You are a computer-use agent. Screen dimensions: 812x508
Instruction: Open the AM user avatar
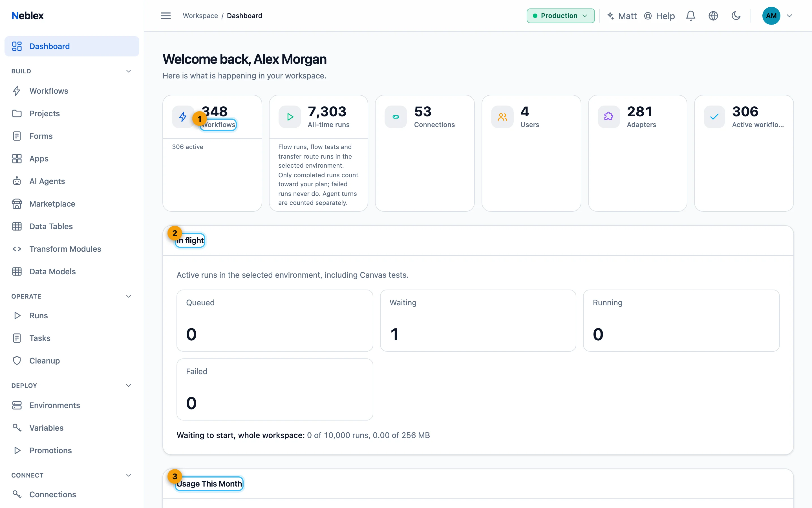point(771,16)
